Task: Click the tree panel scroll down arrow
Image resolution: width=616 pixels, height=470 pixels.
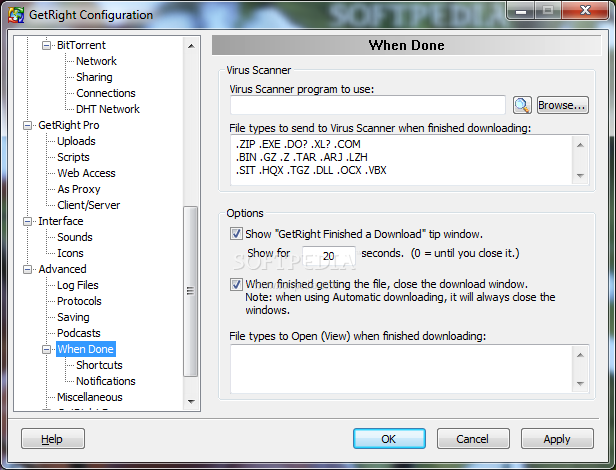Action: click(191, 401)
